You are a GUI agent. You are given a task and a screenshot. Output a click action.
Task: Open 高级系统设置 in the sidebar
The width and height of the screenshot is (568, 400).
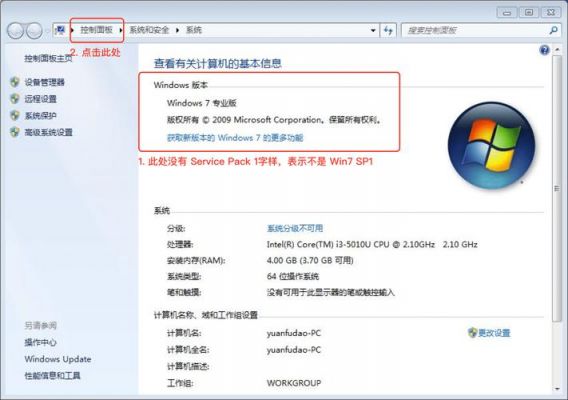(x=49, y=132)
